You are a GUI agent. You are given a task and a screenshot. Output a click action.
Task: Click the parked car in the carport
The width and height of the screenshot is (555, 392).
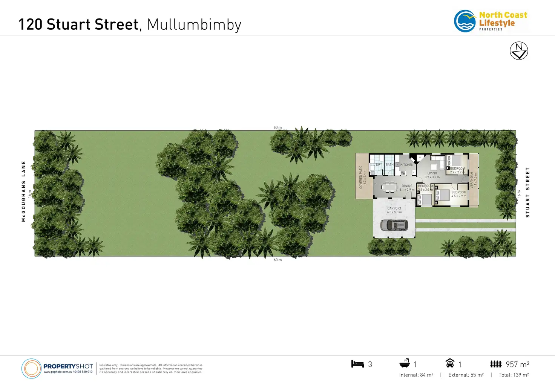[394, 225]
